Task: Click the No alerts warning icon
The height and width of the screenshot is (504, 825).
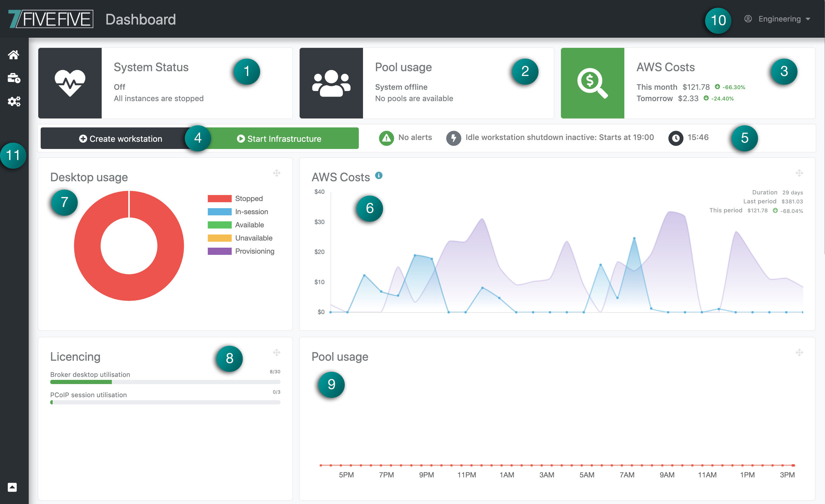Action: pyautogui.click(x=386, y=138)
